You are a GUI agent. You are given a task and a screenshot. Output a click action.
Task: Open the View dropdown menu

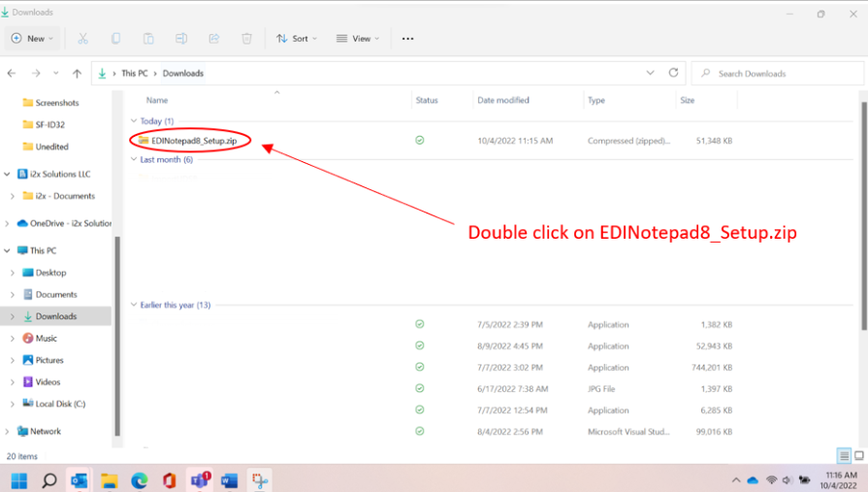tap(358, 38)
